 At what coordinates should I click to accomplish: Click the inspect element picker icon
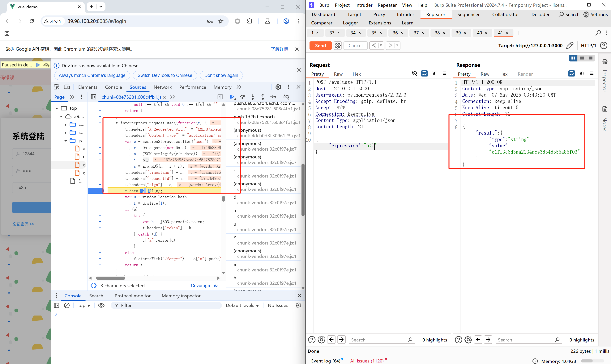(x=57, y=87)
